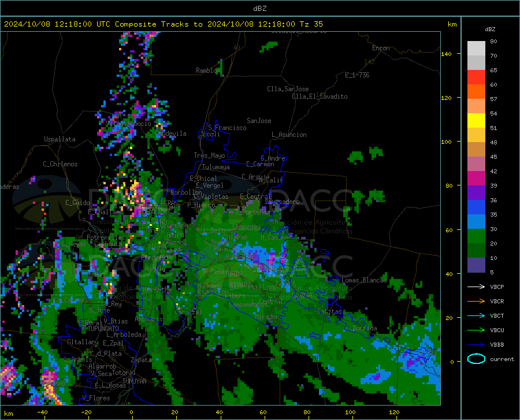Image resolution: width=520 pixels, height=420 pixels.
Task: Click the 'Clla.SanJose' map label
Action: [x=288, y=89]
